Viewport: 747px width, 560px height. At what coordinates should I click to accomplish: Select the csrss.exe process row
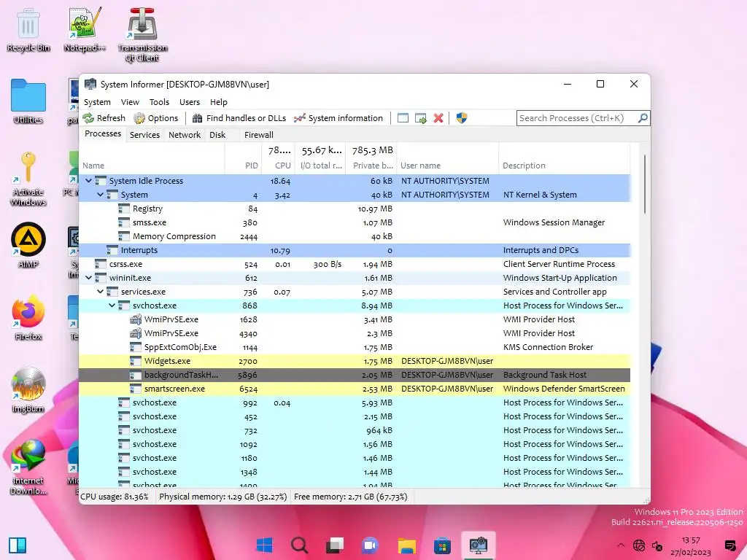(x=355, y=264)
